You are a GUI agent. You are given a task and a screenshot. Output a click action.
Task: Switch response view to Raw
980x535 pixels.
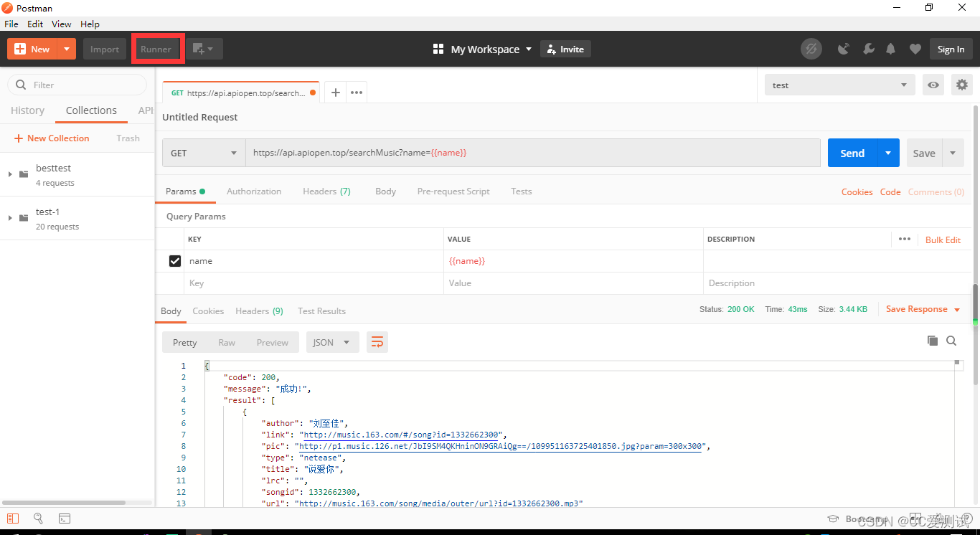pyautogui.click(x=227, y=342)
